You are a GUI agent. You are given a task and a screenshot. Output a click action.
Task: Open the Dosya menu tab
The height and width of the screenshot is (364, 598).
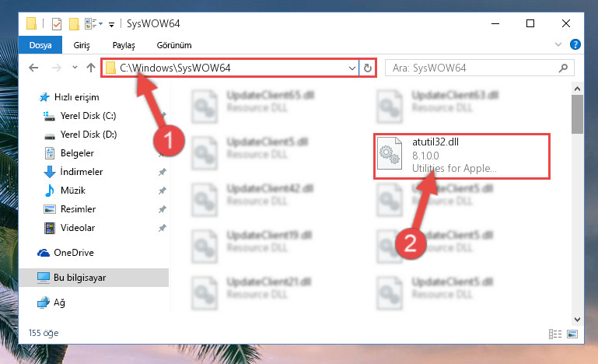(x=40, y=45)
